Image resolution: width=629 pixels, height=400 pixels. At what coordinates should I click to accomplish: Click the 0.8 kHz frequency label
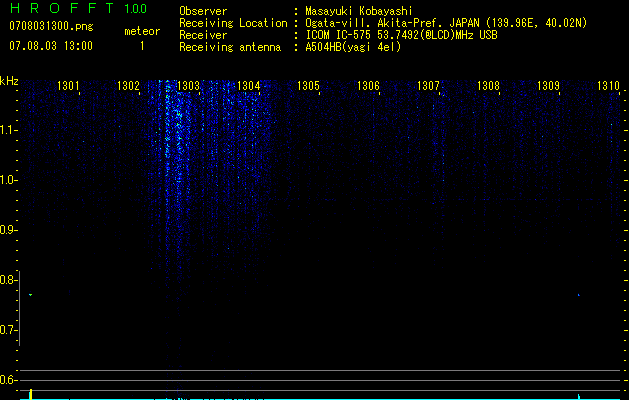7,280
